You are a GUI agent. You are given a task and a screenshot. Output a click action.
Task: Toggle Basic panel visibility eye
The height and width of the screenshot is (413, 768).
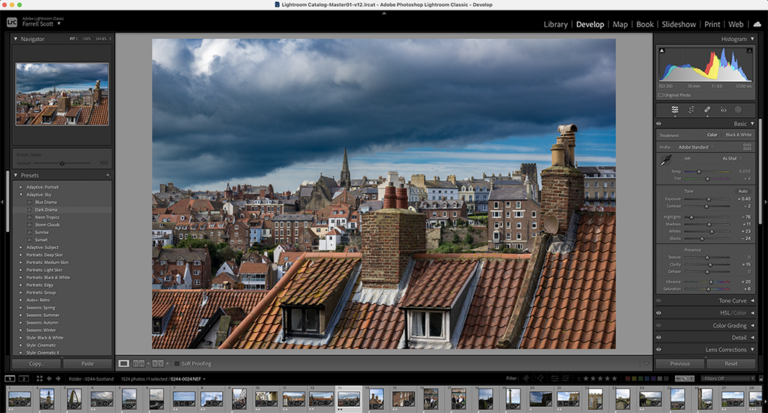[659, 123]
